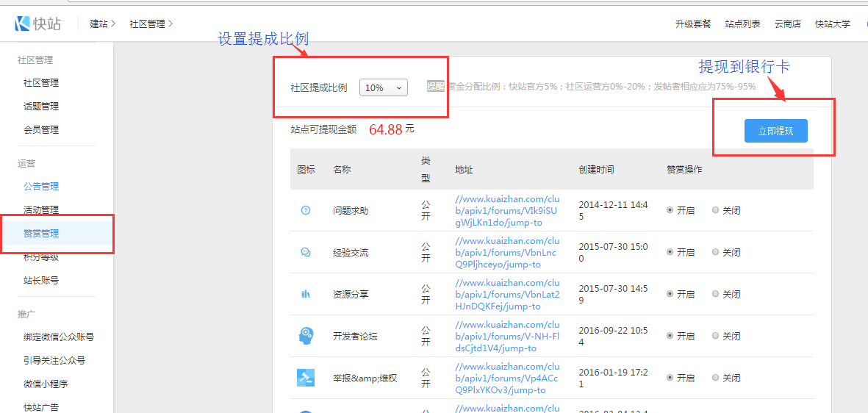Open 云商店 in top navigation

788,24
